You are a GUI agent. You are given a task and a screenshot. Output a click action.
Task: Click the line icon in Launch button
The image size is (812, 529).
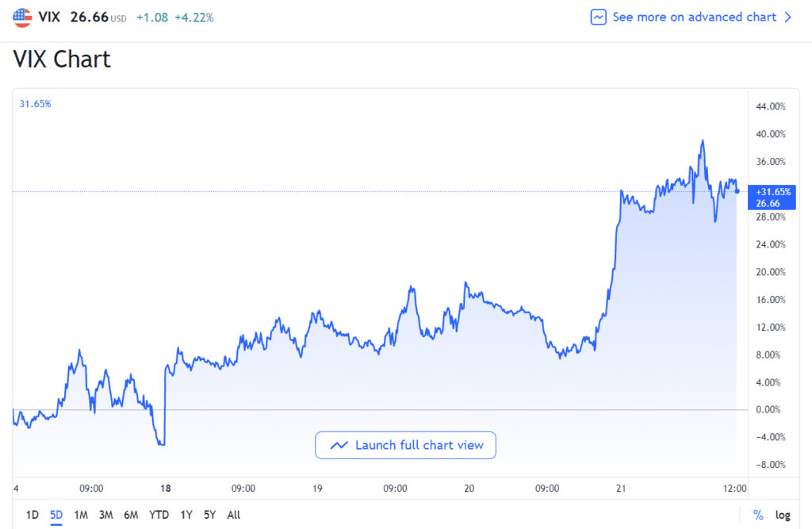(x=339, y=445)
